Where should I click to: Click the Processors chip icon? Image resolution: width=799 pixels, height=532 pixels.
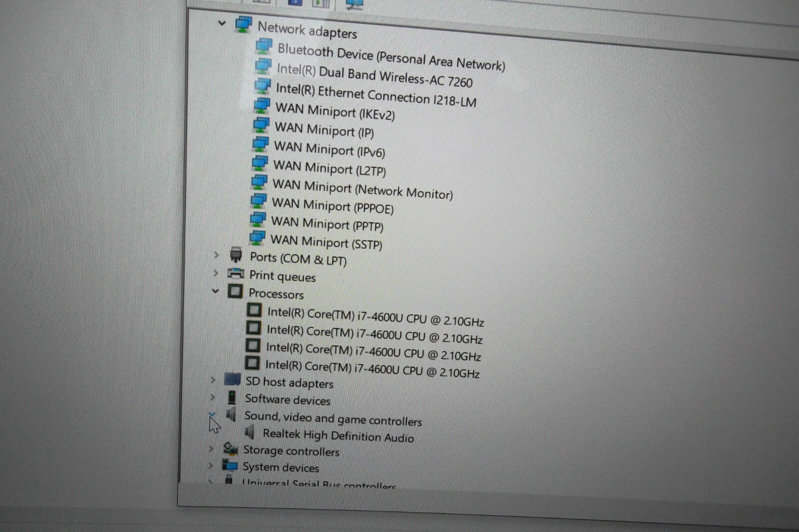[x=235, y=291]
